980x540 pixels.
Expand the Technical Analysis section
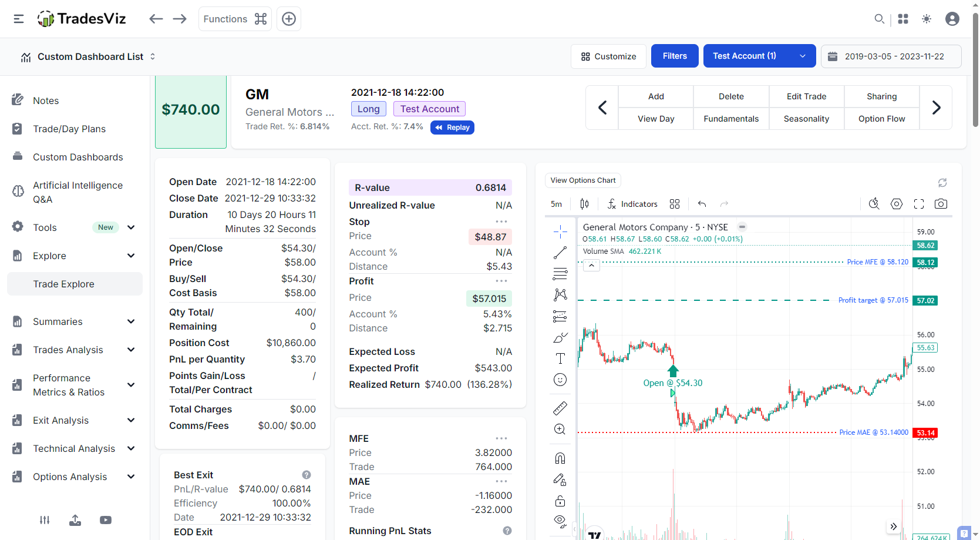pyautogui.click(x=75, y=448)
